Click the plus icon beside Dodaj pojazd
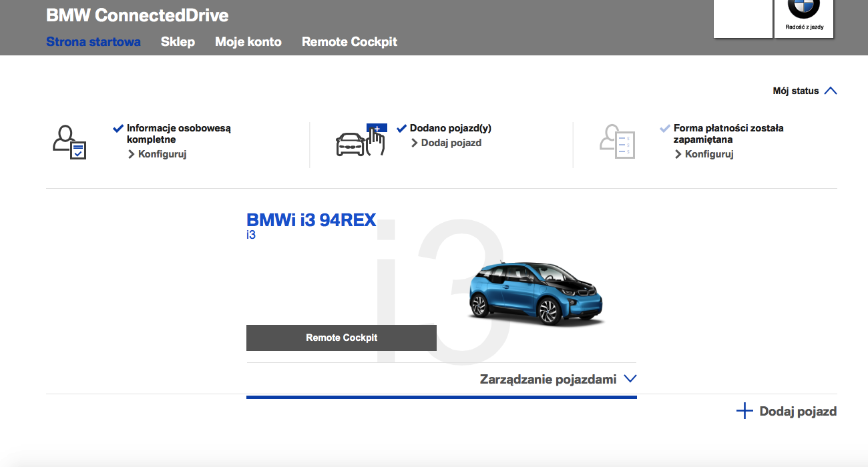868x467 pixels. (x=744, y=411)
